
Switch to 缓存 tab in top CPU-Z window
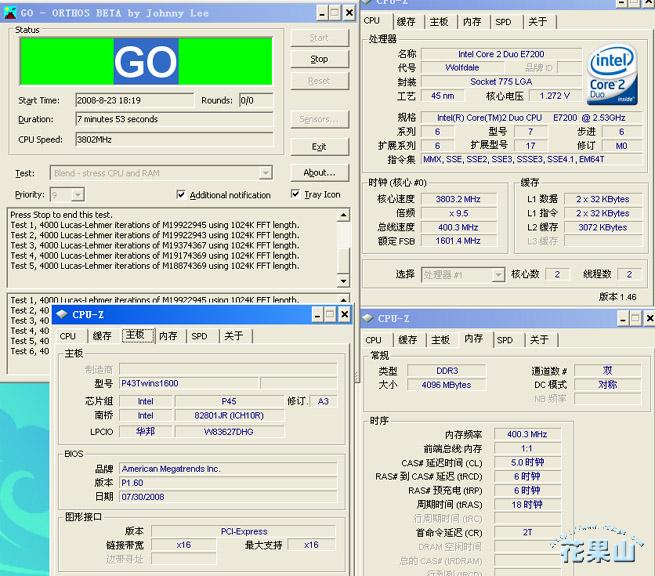(406, 21)
